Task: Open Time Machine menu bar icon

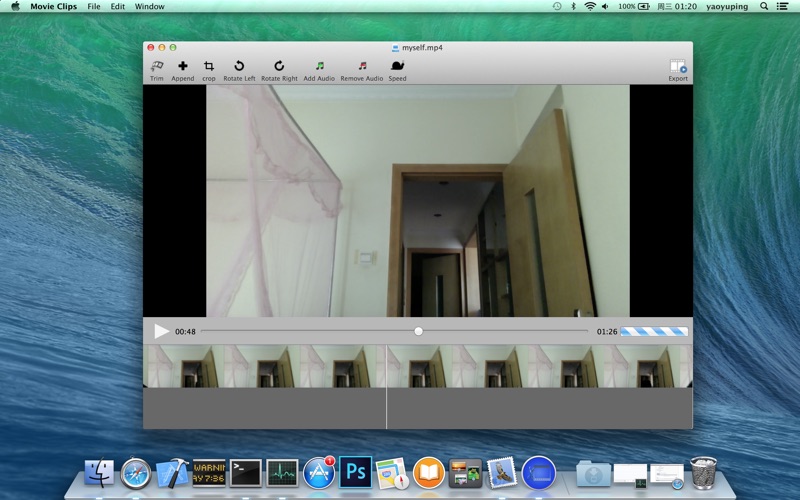Action: pos(557,6)
